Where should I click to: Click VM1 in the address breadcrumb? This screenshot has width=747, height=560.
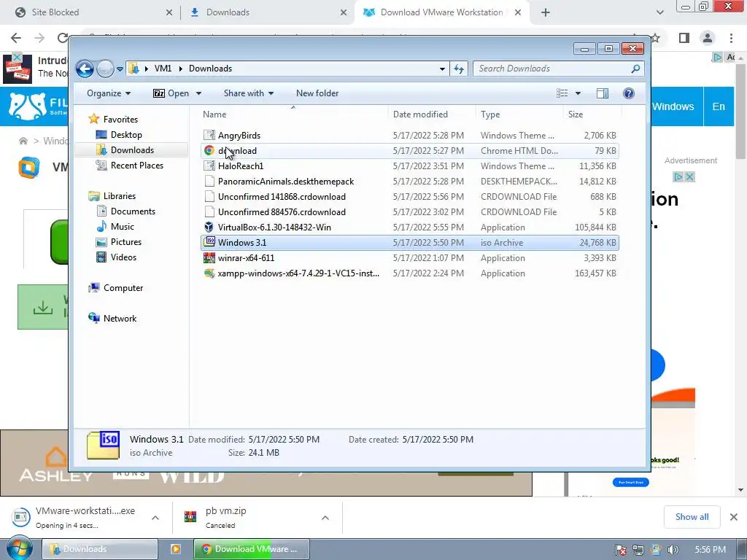point(163,69)
